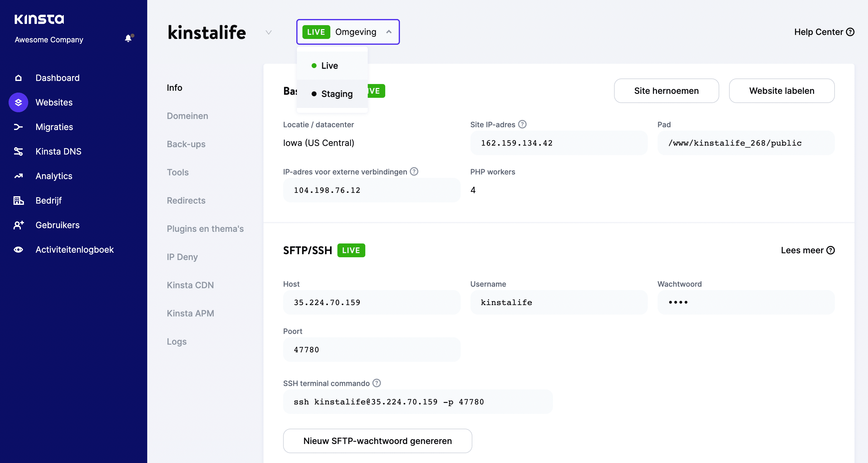Image resolution: width=868 pixels, height=463 pixels.
Task: Open the Help Center question mark icon
Action: coord(851,32)
